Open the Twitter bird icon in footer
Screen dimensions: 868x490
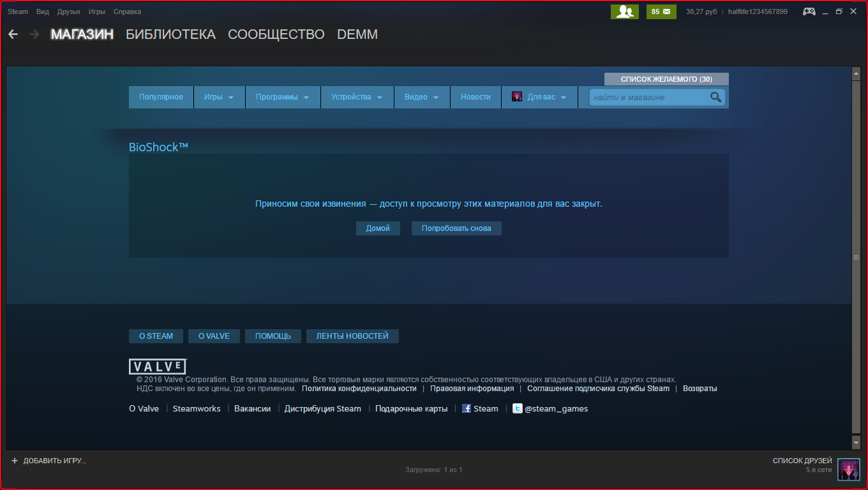click(517, 408)
